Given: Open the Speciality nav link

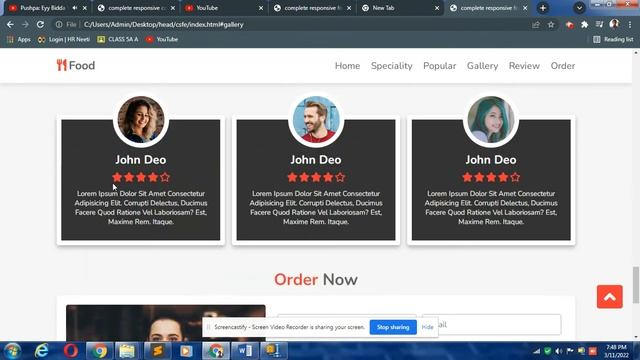Looking at the screenshot, I should click(x=391, y=66).
